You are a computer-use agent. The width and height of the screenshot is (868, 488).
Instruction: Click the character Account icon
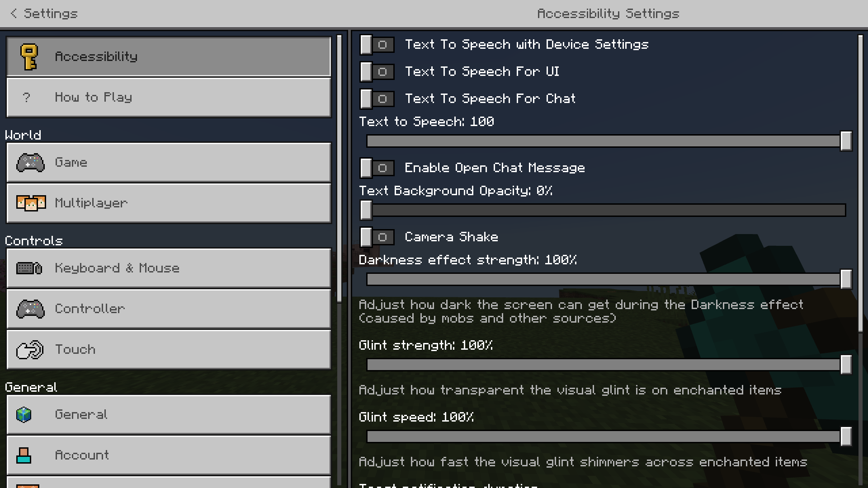coord(24,455)
